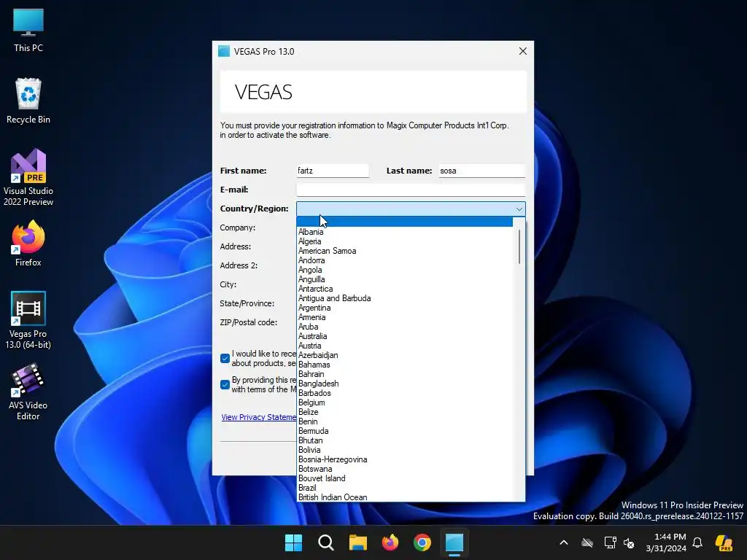Viewport: 747px width, 560px height.
Task: Click the country list scrollbar thumb
Action: (519, 246)
